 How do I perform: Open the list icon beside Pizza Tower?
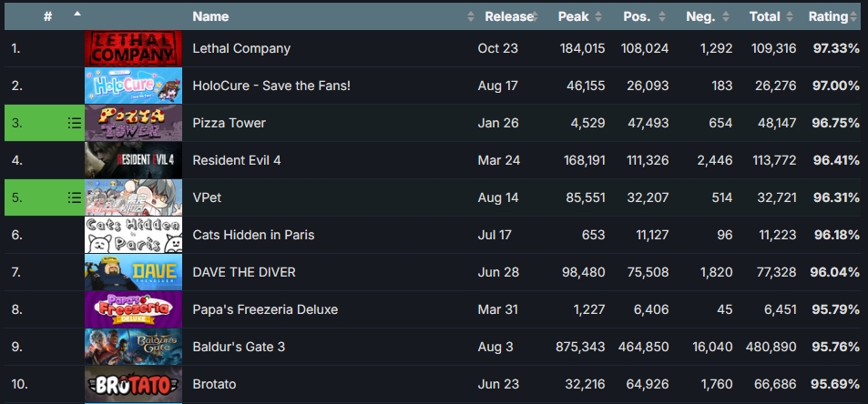coord(74,123)
